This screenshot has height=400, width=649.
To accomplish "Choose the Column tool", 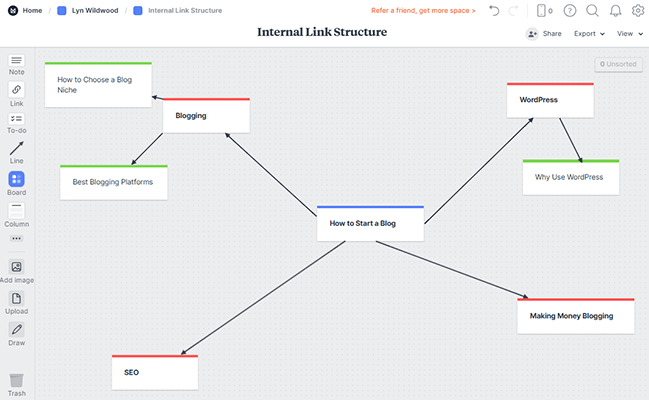I will tap(16, 213).
